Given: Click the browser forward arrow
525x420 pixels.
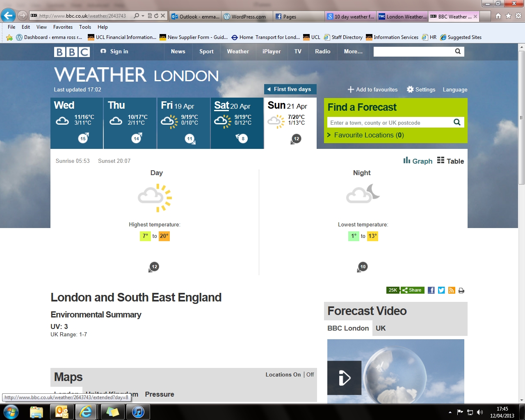Looking at the screenshot, I should (23, 16).
